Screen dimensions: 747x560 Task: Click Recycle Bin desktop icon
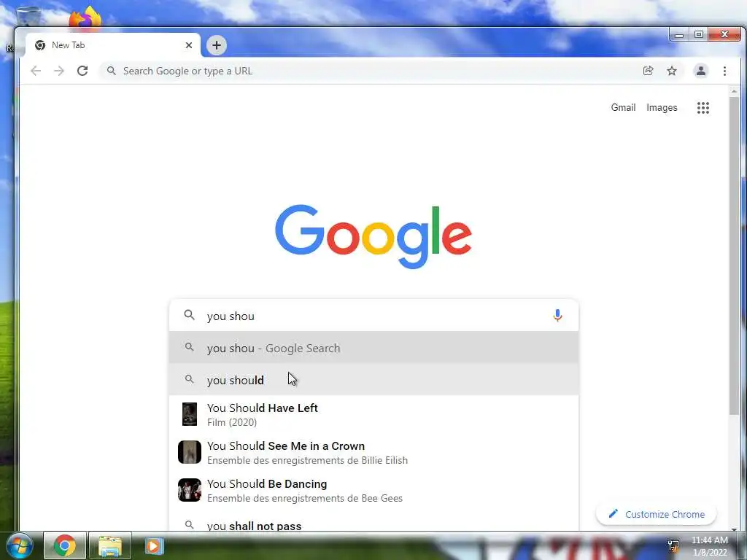point(28,17)
